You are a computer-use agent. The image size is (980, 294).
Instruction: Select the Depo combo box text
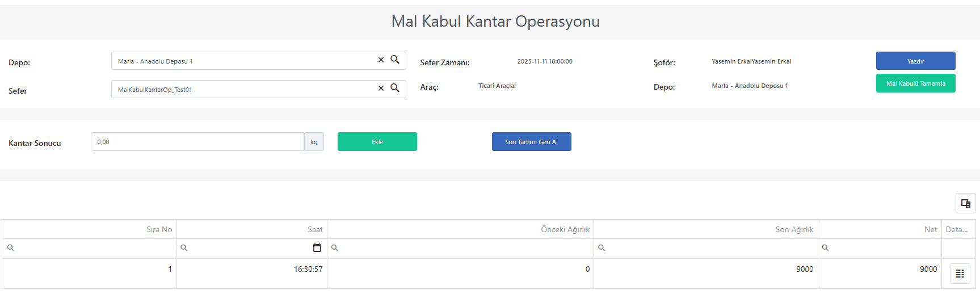pos(244,61)
